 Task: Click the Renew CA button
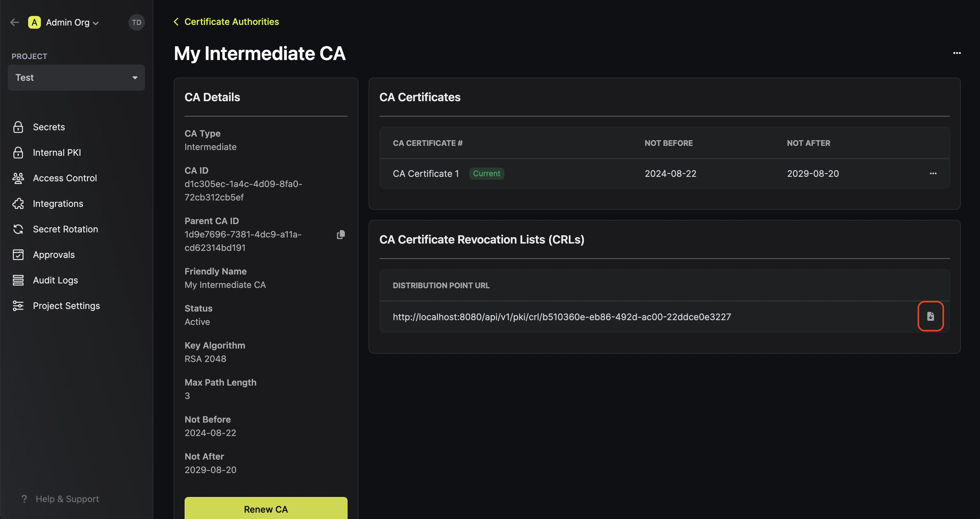tap(266, 509)
